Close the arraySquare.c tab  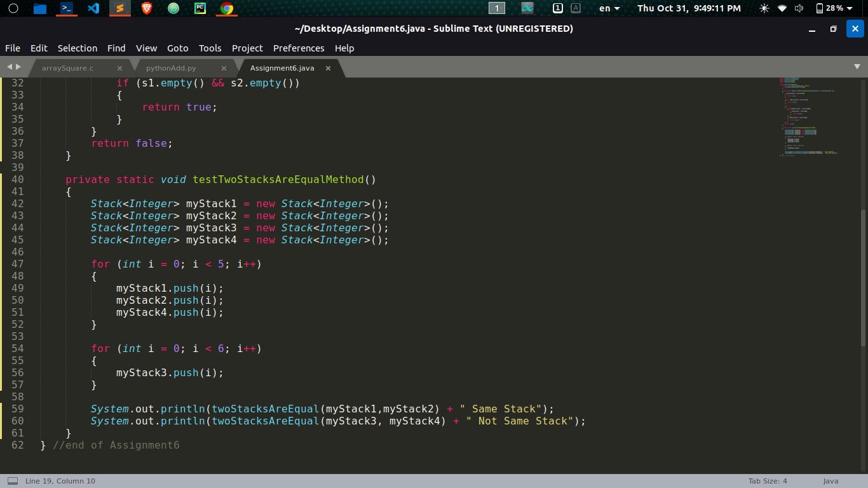pyautogui.click(x=119, y=68)
